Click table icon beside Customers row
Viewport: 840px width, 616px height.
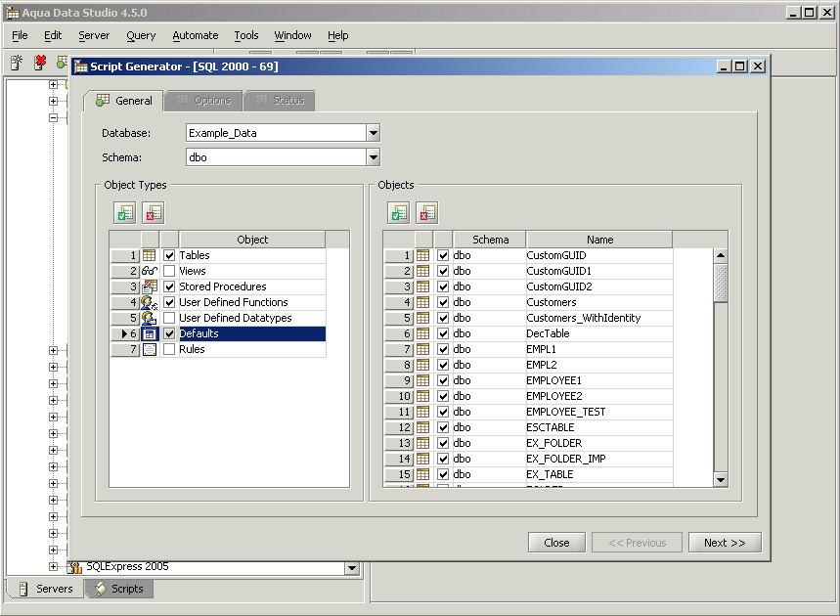point(422,302)
